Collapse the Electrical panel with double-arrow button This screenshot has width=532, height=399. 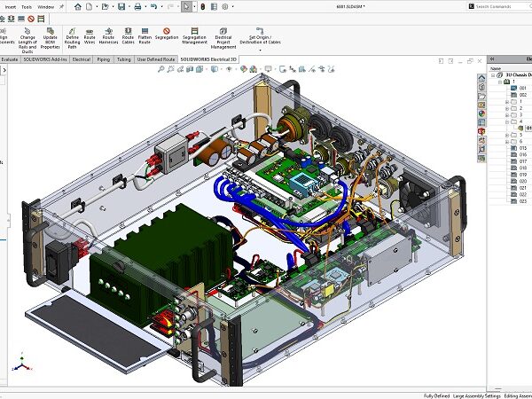(x=493, y=59)
